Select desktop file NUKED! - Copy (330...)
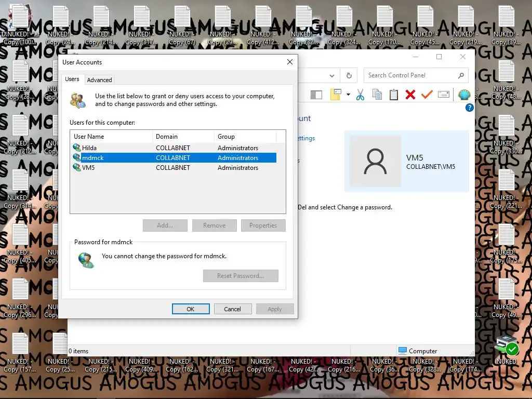 coord(506,135)
